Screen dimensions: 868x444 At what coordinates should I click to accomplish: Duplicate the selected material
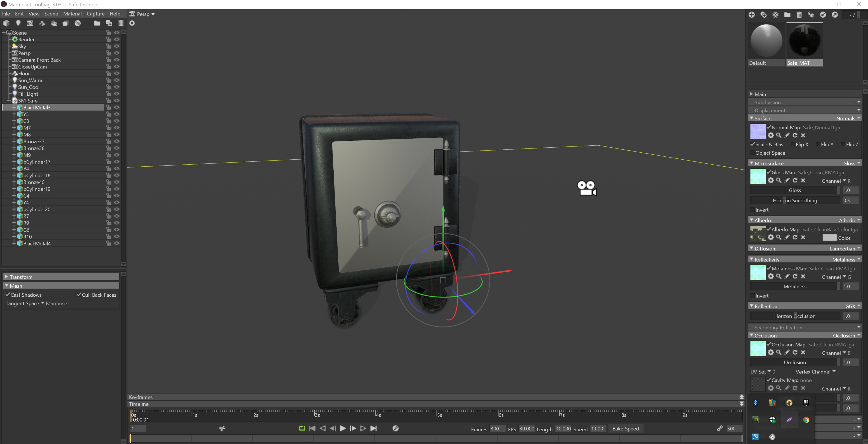click(763, 15)
